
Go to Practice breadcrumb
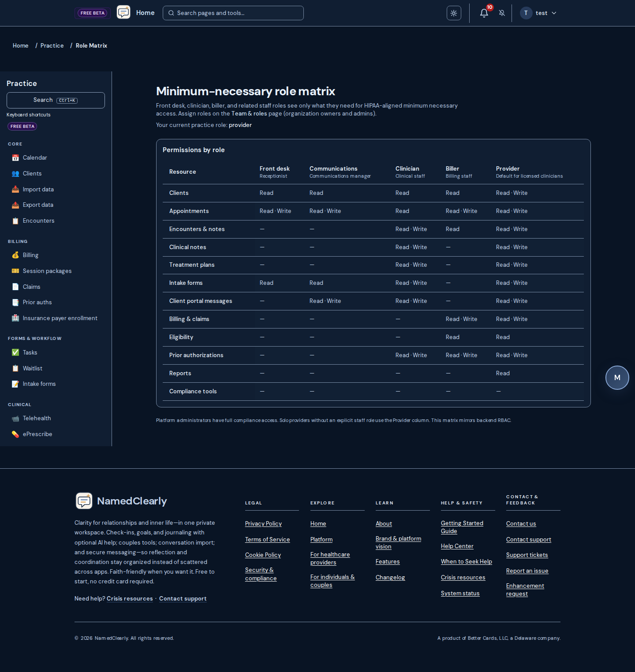(52, 45)
